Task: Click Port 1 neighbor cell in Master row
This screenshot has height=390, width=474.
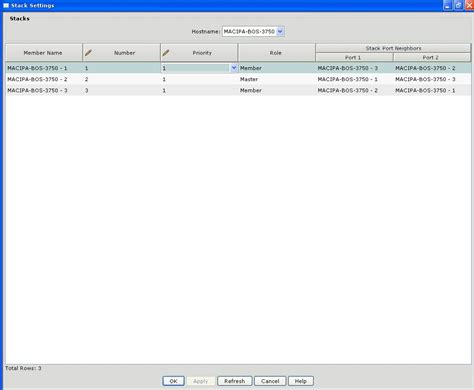Action: coord(354,79)
